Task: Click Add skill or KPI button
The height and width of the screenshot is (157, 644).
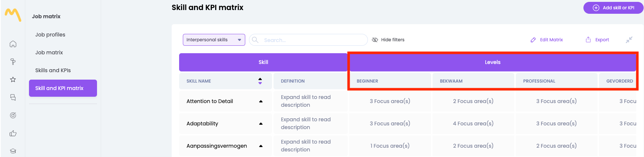Action: [613, 8]
